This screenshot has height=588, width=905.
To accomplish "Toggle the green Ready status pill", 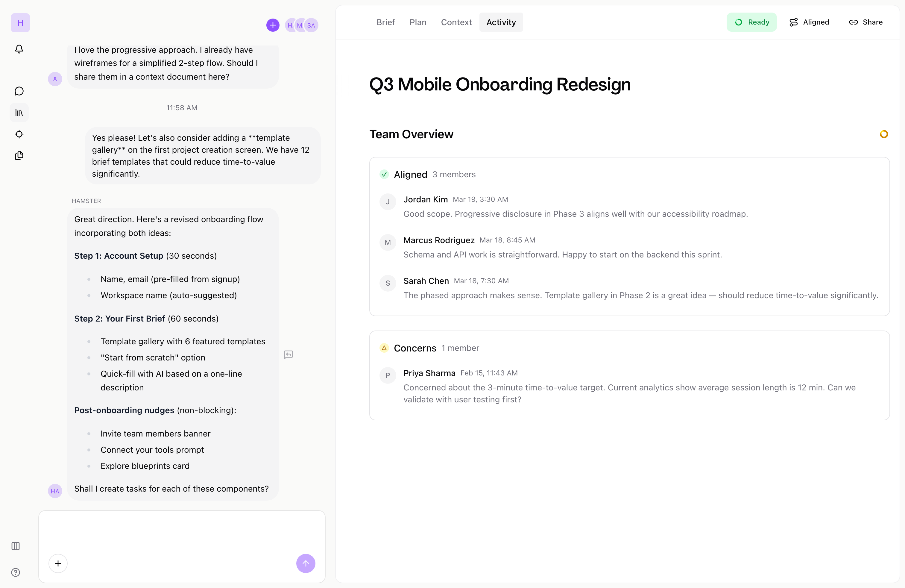I will tap(752, 22).
